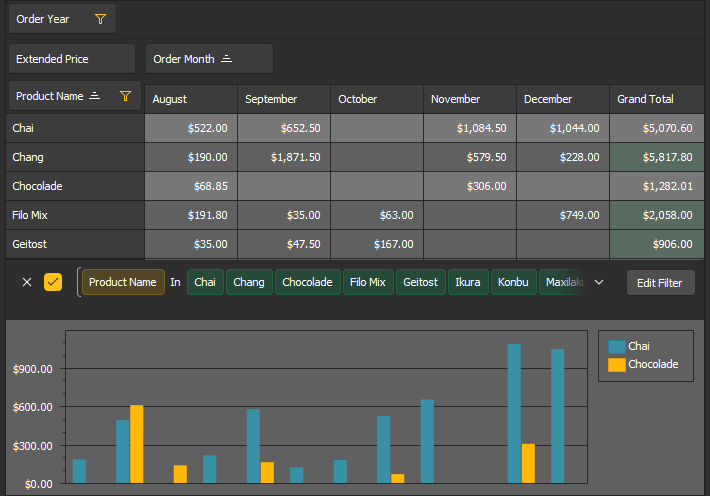
Task: Select the Chai row header
Action: [75, 128]
